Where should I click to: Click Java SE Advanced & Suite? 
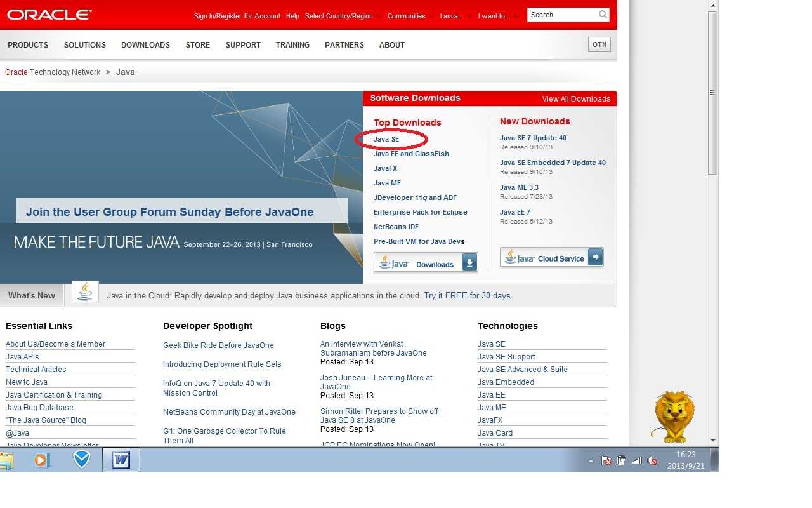(x=523, y=370)
